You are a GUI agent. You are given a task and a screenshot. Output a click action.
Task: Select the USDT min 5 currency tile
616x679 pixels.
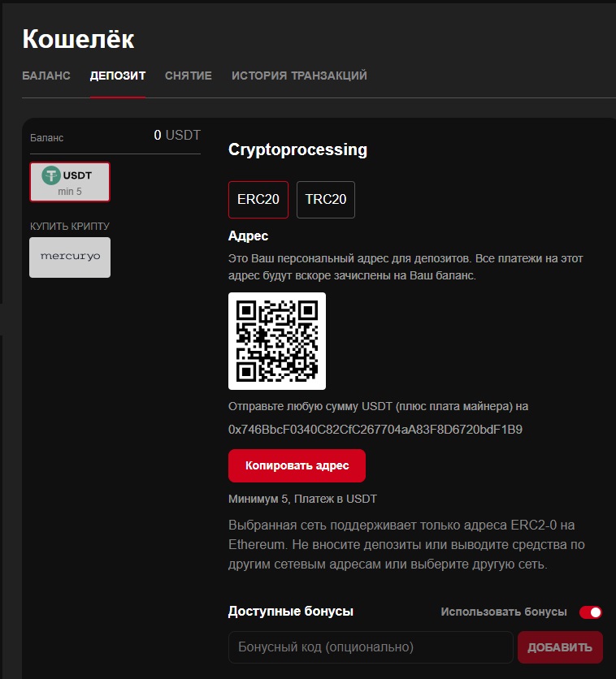point(70,182)
